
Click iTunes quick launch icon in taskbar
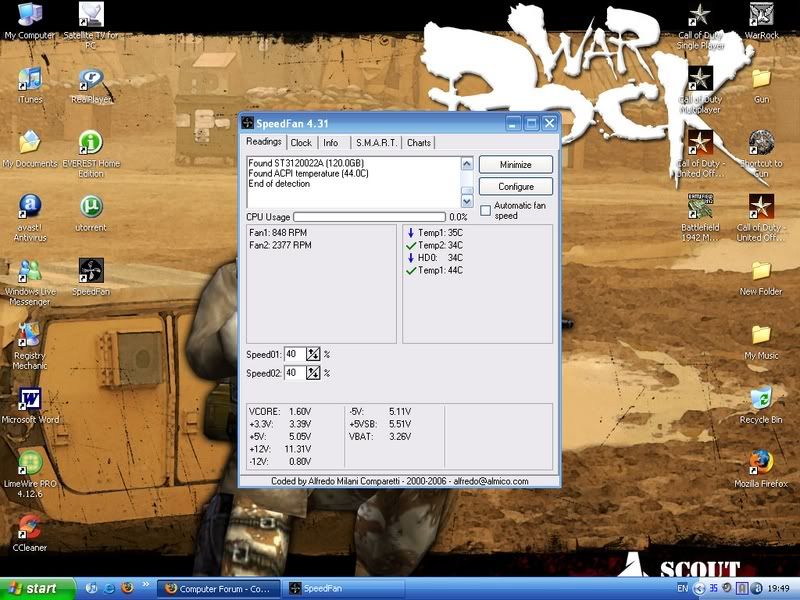tap(92, 588)
